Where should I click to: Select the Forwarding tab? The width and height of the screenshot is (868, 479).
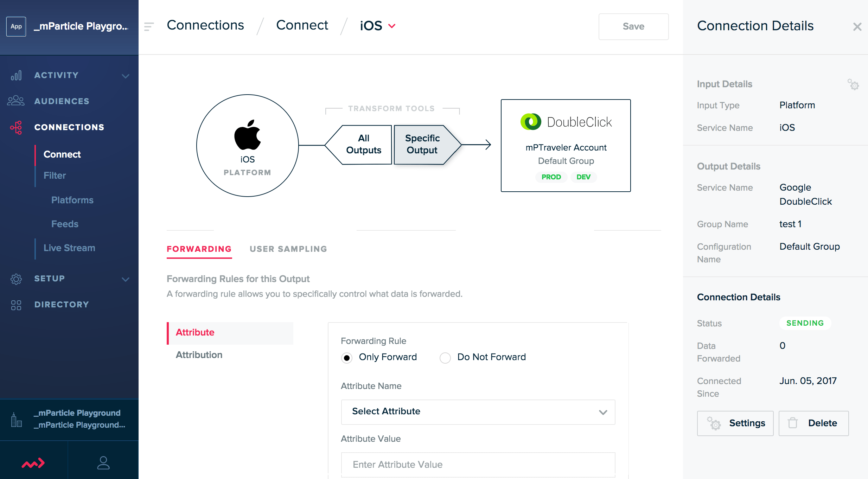(199, 248)
